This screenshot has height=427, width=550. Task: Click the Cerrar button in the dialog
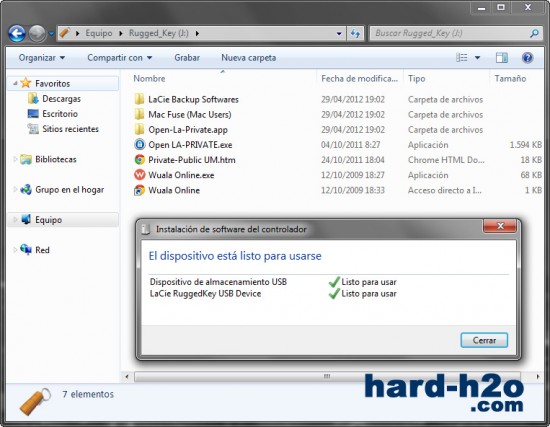484,340
